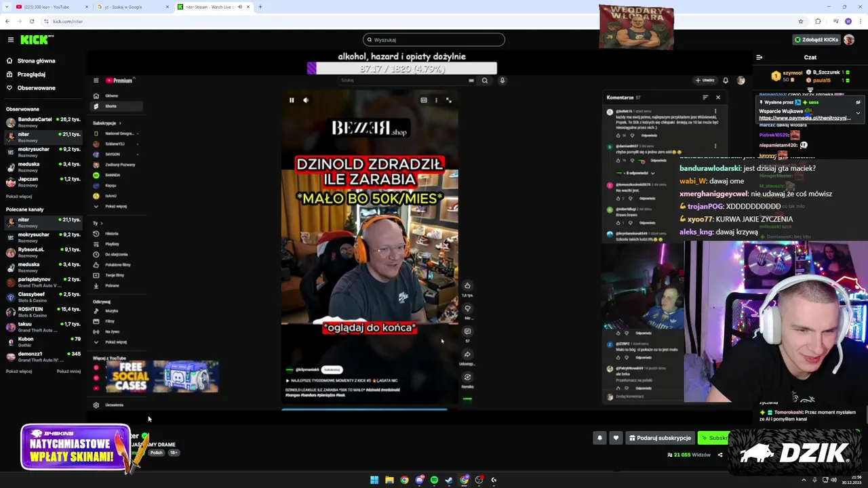Open Classybeef recommended channel
Screen dimensions: 868x488
43,297
